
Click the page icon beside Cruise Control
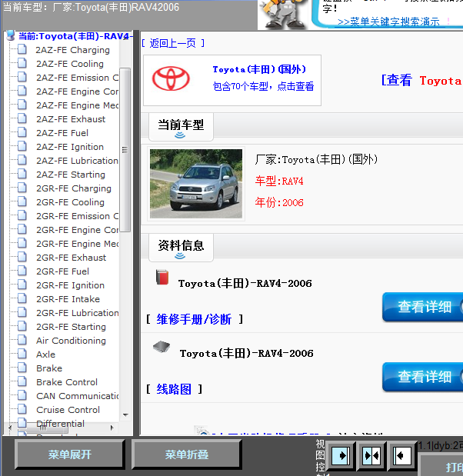coord(22,410)
